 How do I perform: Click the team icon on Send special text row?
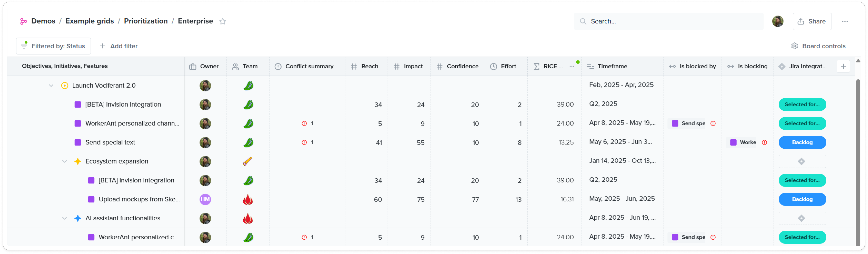coord(248,142)
